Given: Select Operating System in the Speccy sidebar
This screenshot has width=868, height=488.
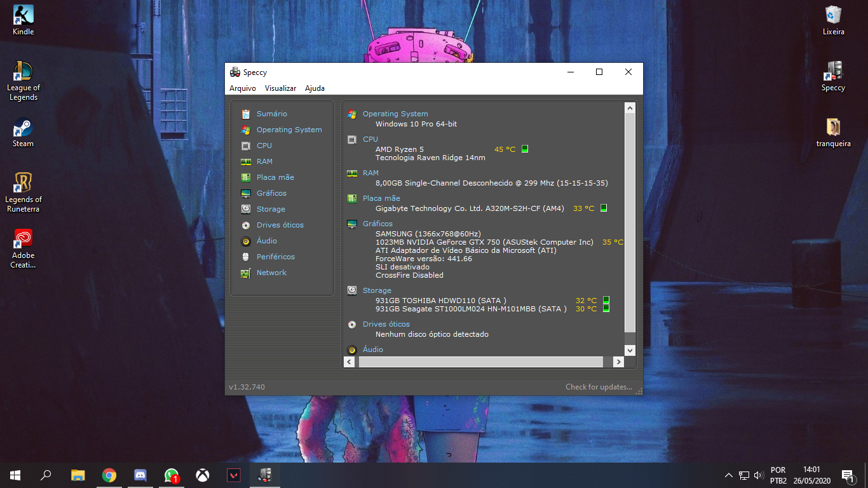Looking at the screenshot, I should point(289,130).
